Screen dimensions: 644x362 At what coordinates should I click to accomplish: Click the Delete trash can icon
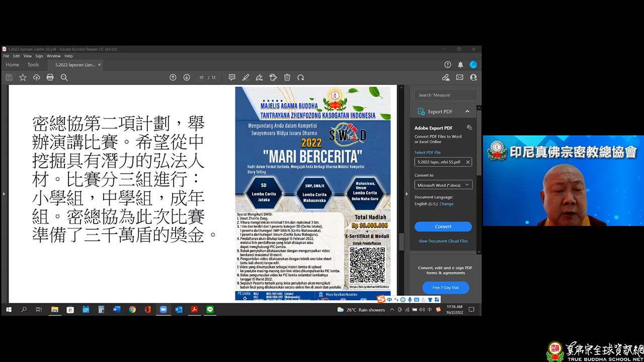(287, 77)
